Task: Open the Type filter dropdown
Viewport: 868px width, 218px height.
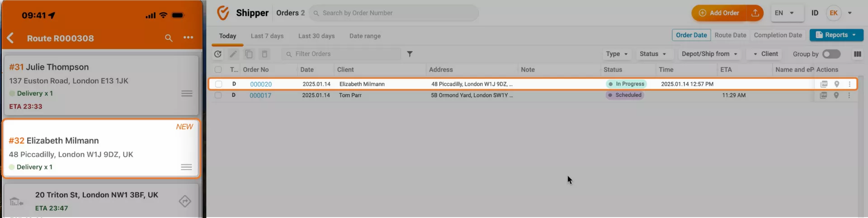Action: point(617,54)
